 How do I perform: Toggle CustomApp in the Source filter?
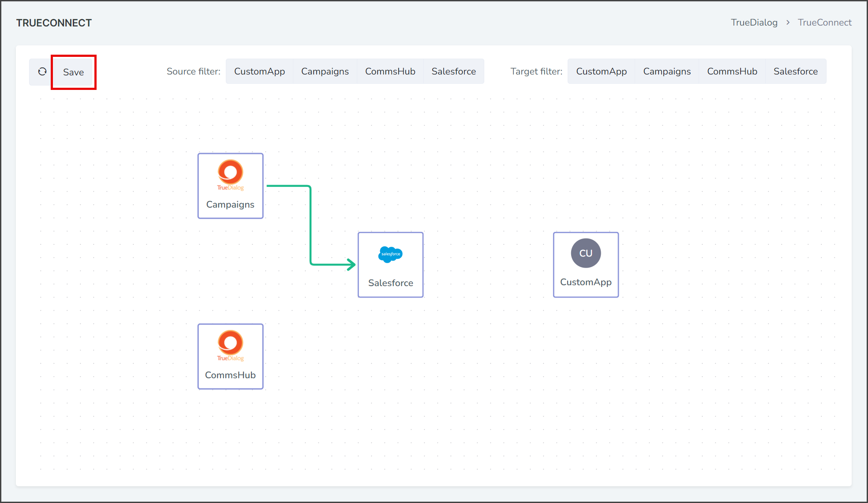(259, 71)
